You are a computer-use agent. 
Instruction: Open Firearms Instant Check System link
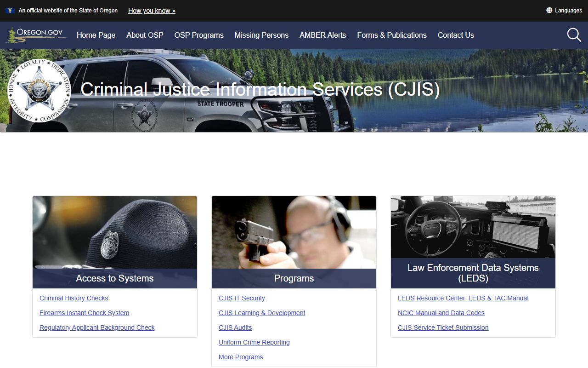84,313
